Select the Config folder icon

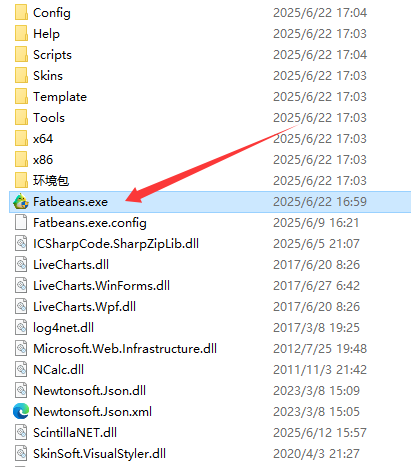[x=21, y=13]
